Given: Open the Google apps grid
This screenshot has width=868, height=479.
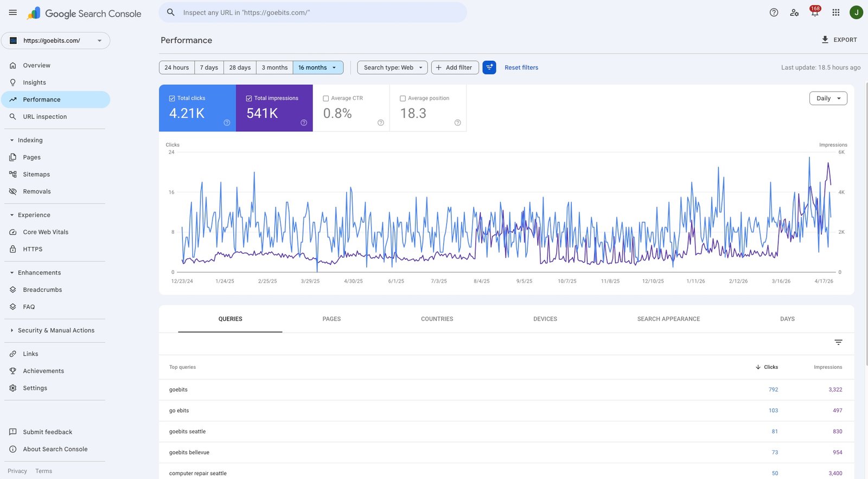Looking at the screenshot, I should (x=836, y=12).
